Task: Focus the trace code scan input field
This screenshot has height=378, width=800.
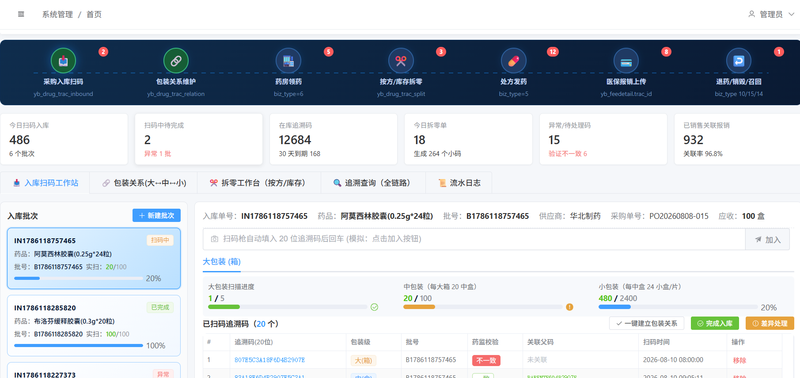Action: pos(474,239)
